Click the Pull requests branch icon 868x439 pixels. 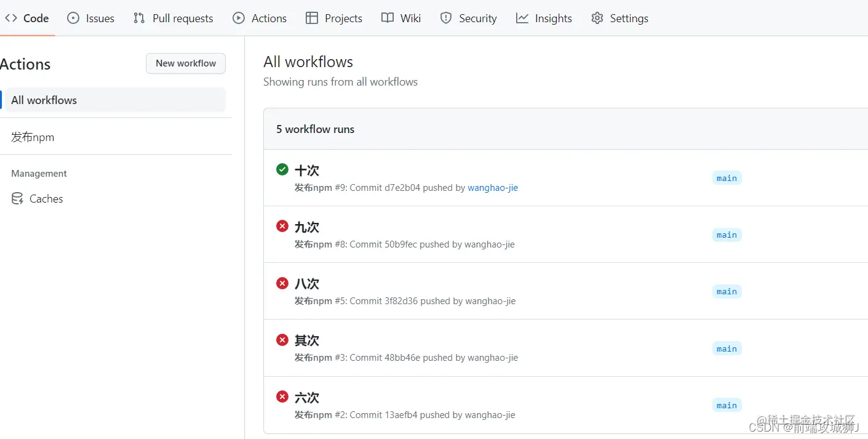pos(139,18)
